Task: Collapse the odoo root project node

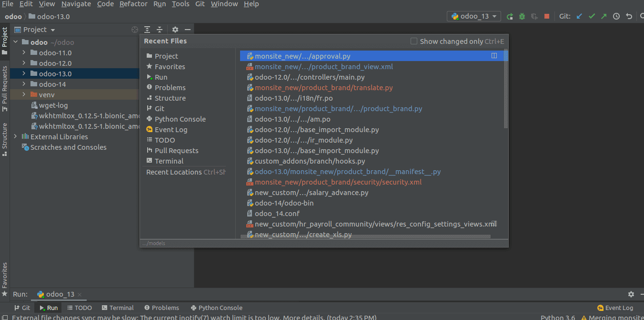Action: coord(16,42)
